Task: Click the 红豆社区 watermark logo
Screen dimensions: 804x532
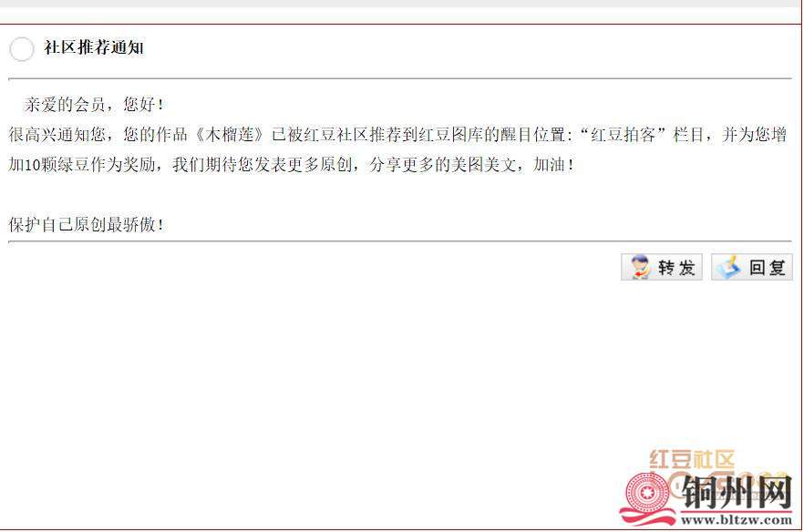Action: click(692, 459)
